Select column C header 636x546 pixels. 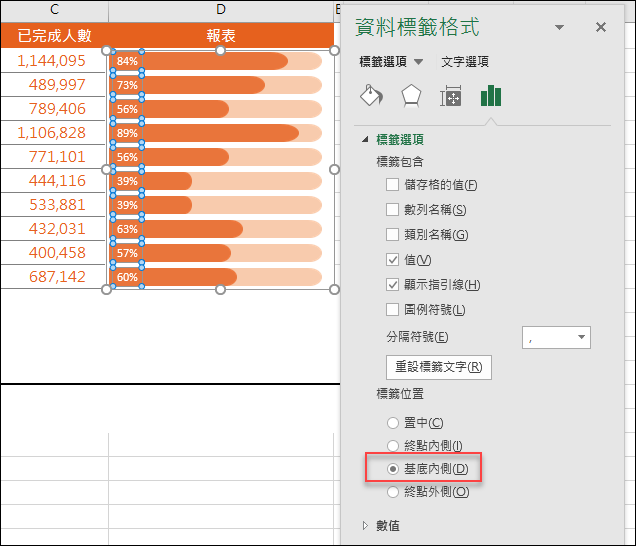[x=54, y=10]
